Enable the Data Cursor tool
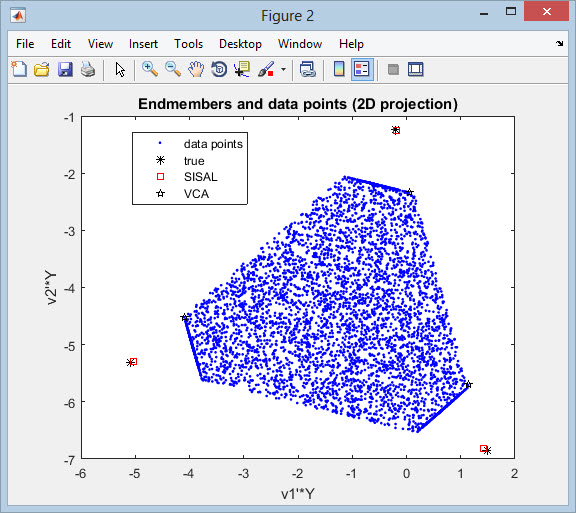 click(x=242, y=69)
